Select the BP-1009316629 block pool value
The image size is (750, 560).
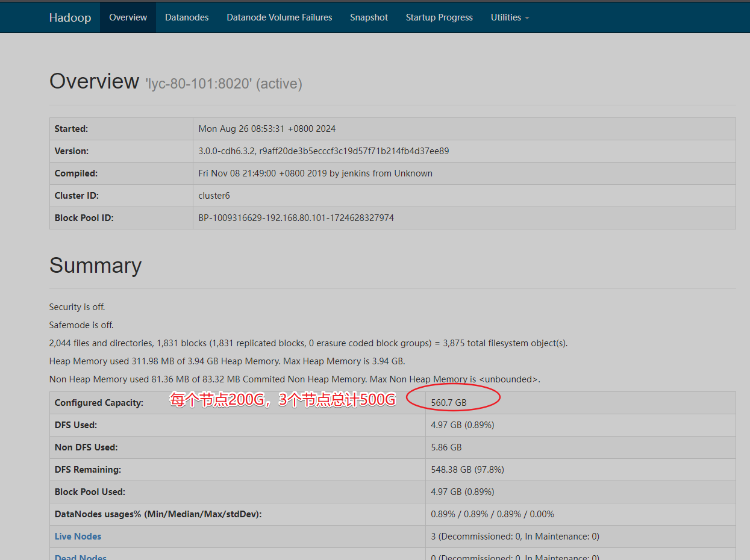[296, 217]
